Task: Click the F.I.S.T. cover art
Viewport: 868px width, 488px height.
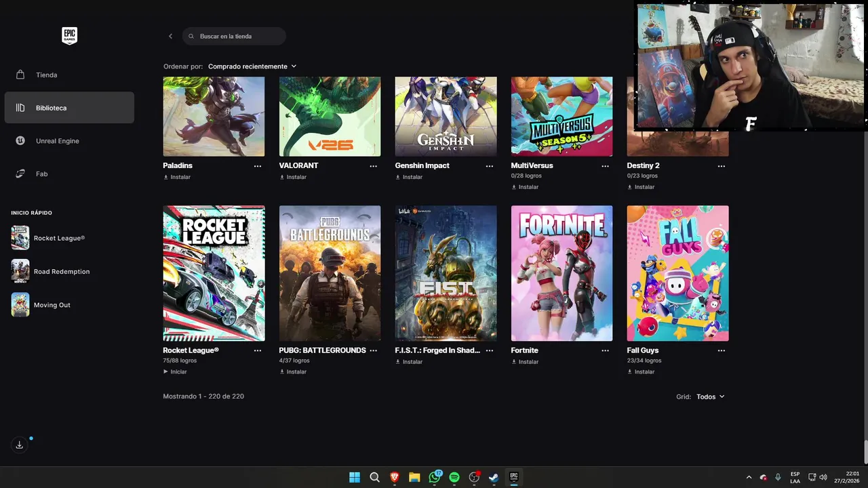Action: click(x=446, y=273)
